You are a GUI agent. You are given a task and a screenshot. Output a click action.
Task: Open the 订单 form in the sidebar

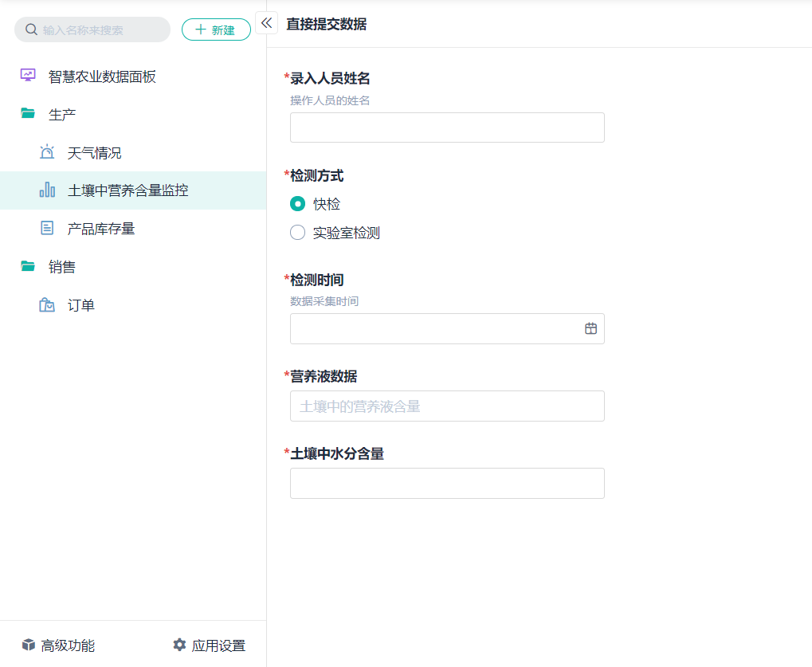pos(81,305)
